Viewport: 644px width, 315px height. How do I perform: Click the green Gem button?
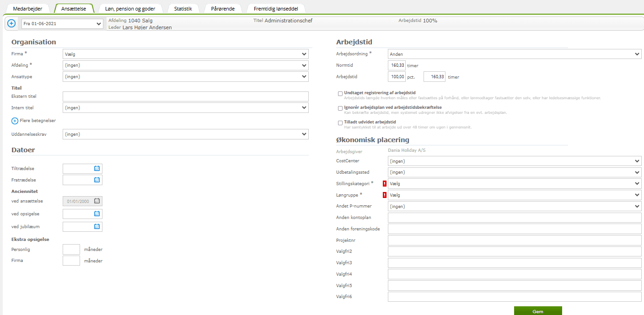pyautogui.click(x=538, y=311)
